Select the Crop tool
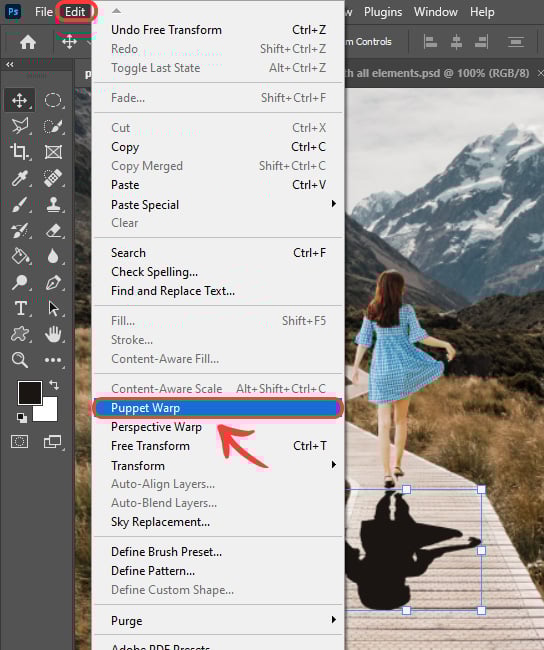The image size is (544, 650). pyautogui.click(x=19, y=152)
